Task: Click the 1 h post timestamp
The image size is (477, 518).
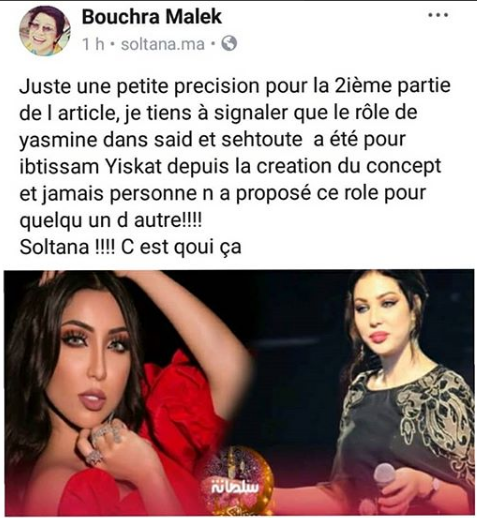Action: [93, 44]
